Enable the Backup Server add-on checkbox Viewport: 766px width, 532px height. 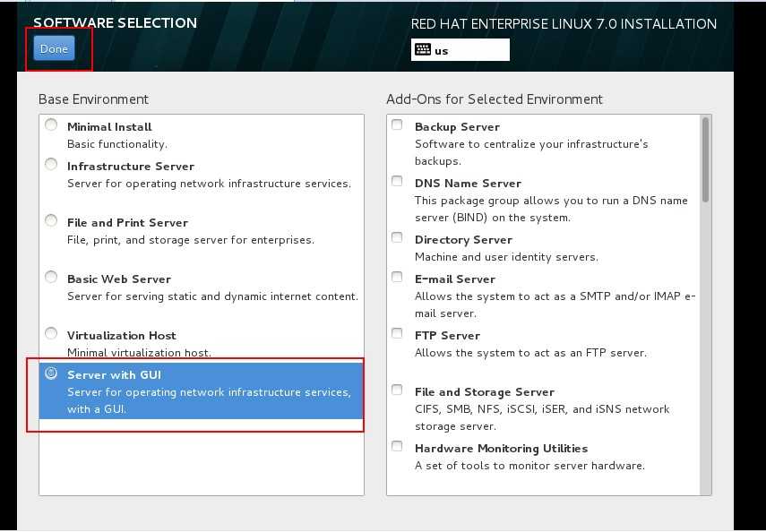(x=397, y=125)
